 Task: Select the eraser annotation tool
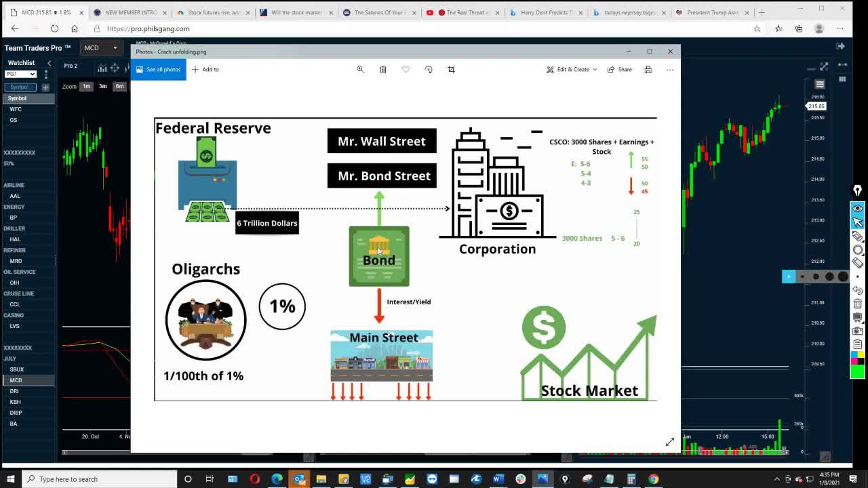click(x=857, y=263)
